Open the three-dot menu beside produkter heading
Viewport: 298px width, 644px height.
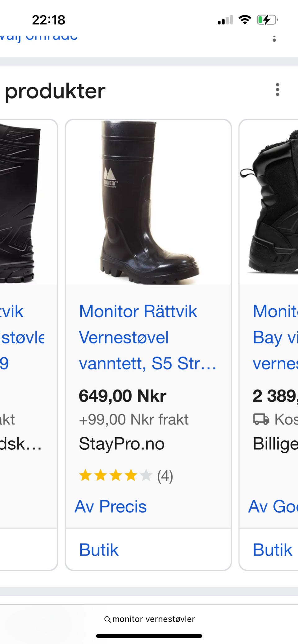click(277, 90)
